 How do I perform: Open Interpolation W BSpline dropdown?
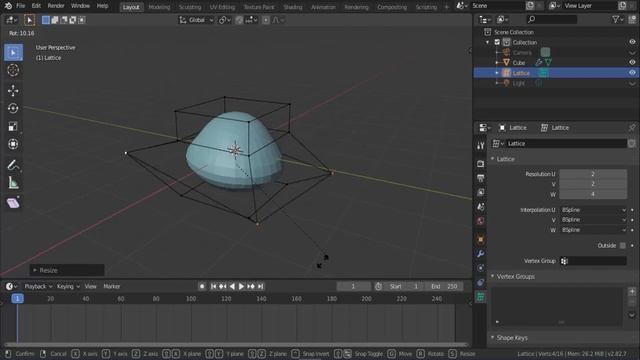click(x=593, y=230)
